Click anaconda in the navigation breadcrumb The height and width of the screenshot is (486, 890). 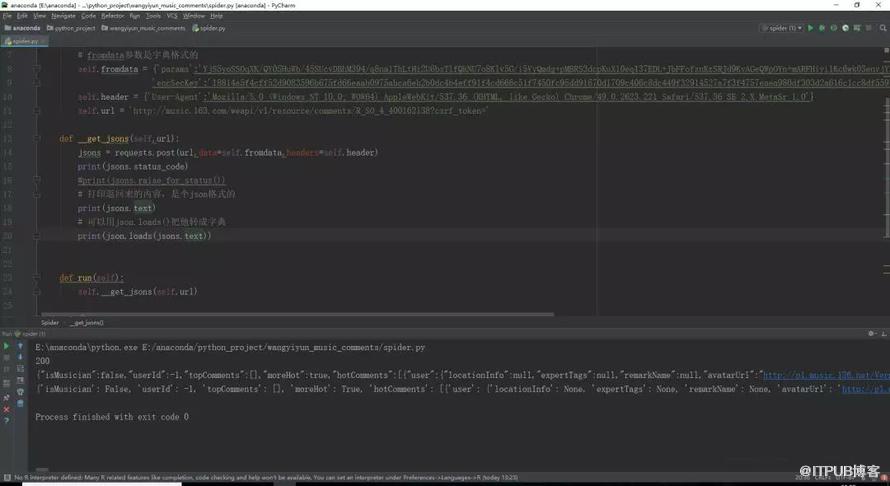pyautogui.click(x=22, y=28)
